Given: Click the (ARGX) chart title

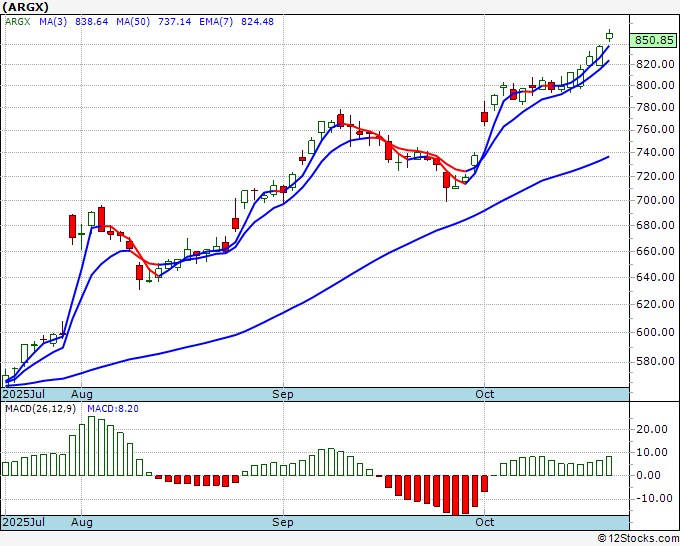Looking at the screenshot, I should pos(26,7).
